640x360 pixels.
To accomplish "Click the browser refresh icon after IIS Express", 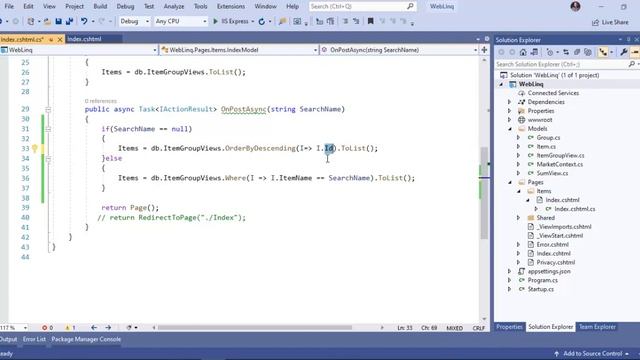I will coord(262,21).
